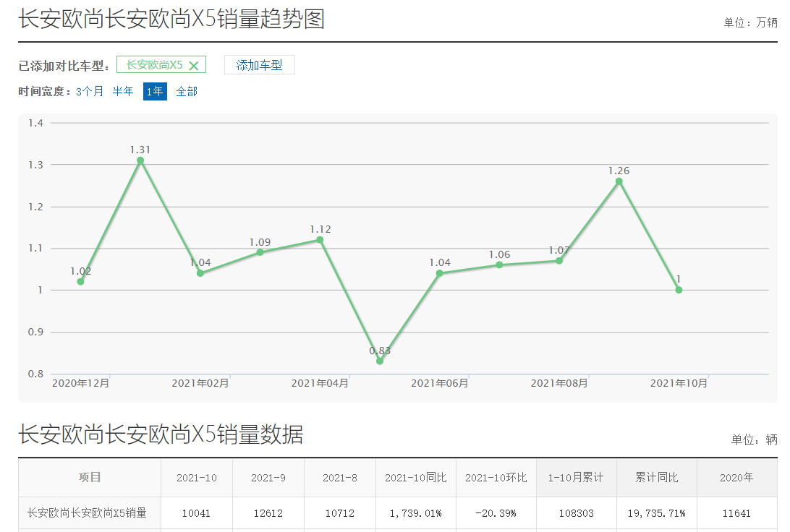Click the 2021年04月 axis label

click(320, 384)
